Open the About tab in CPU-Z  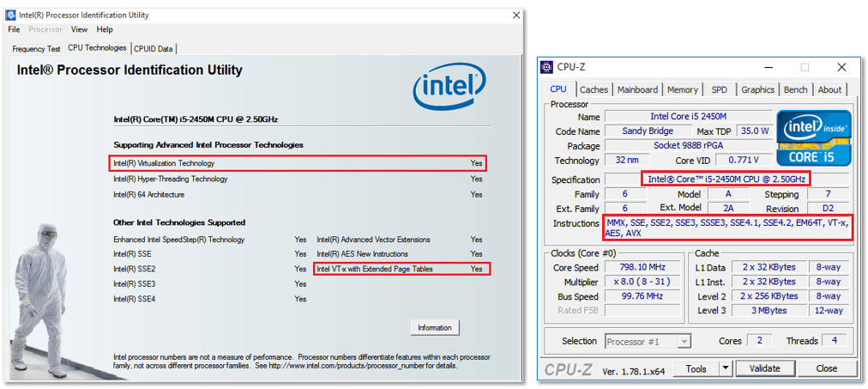(x=829, y=89)
